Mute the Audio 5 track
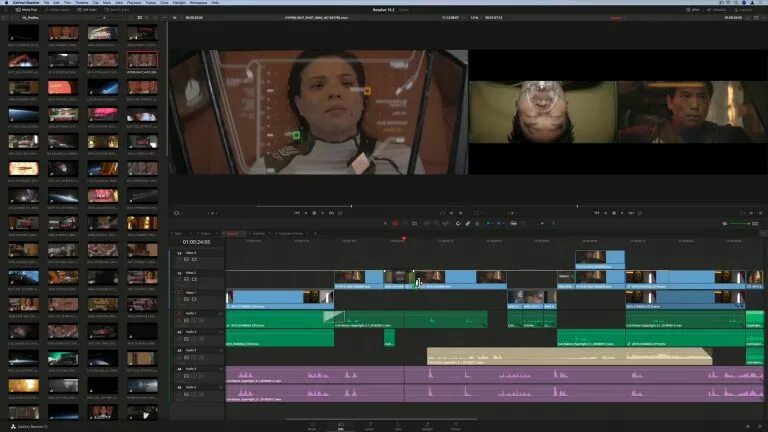 (x=201, y=394)
